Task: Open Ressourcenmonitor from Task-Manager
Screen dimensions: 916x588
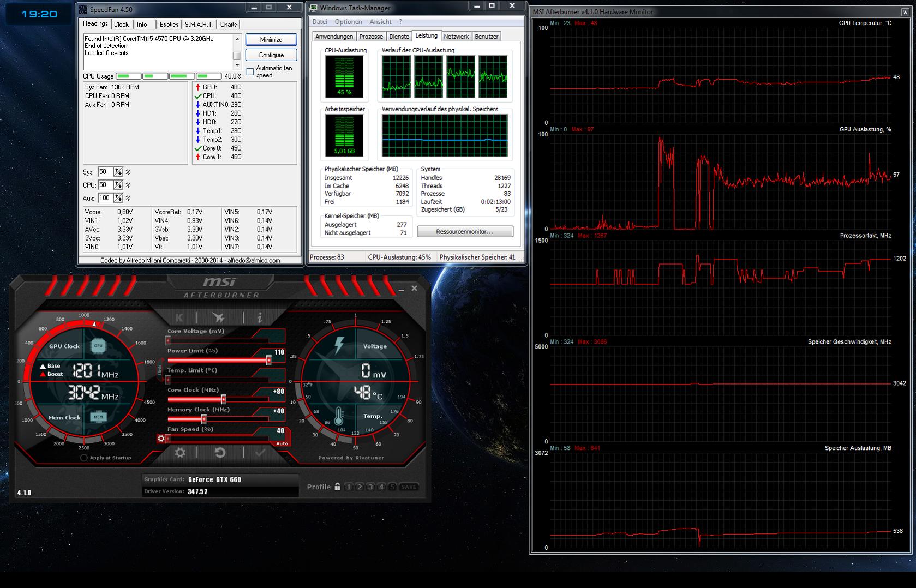Action: tap(465, 232)
